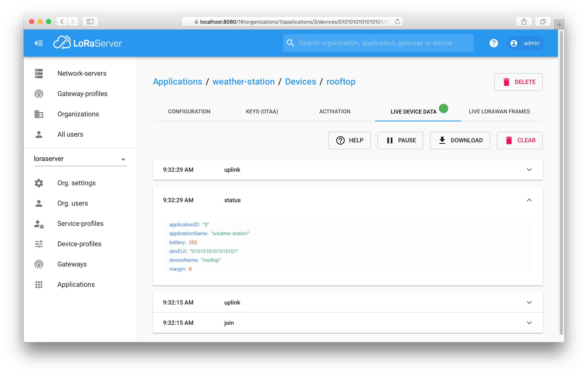Click the search magnifier icon
This screenshot has height=376, width=588.
pos(290,43)
